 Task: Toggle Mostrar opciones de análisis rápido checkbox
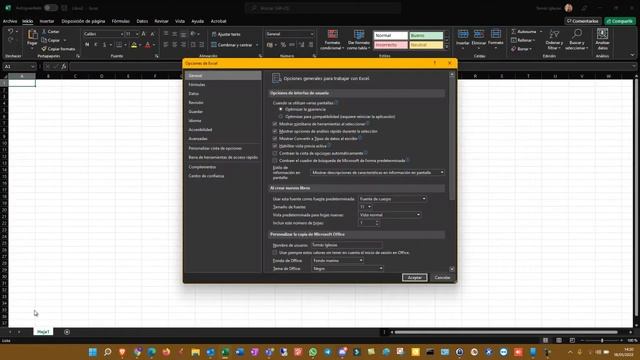275,131
